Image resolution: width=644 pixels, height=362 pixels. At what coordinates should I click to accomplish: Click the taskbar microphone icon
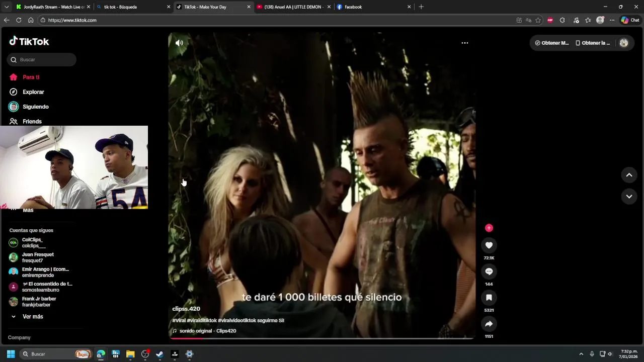coord(592,354)
